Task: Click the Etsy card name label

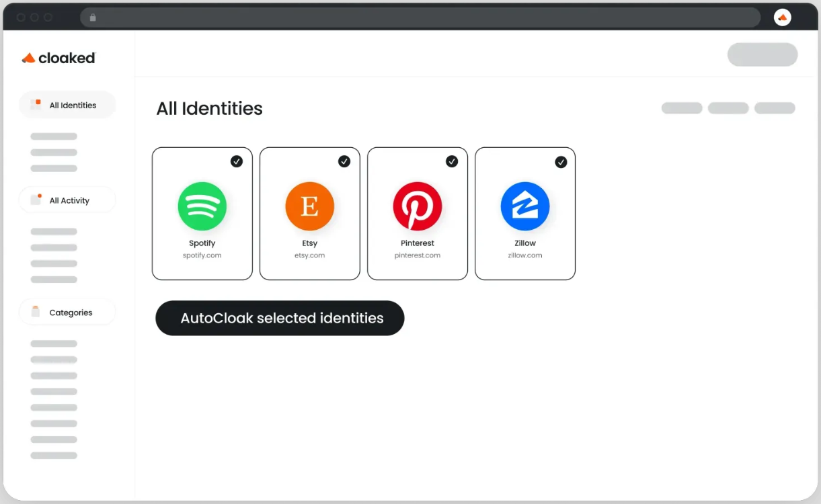Action: coord(309,243)
